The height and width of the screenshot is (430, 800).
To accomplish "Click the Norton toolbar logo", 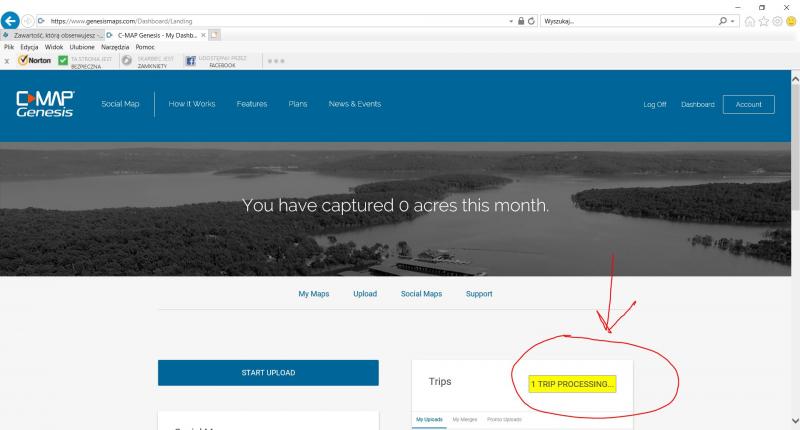I will 34,60.
